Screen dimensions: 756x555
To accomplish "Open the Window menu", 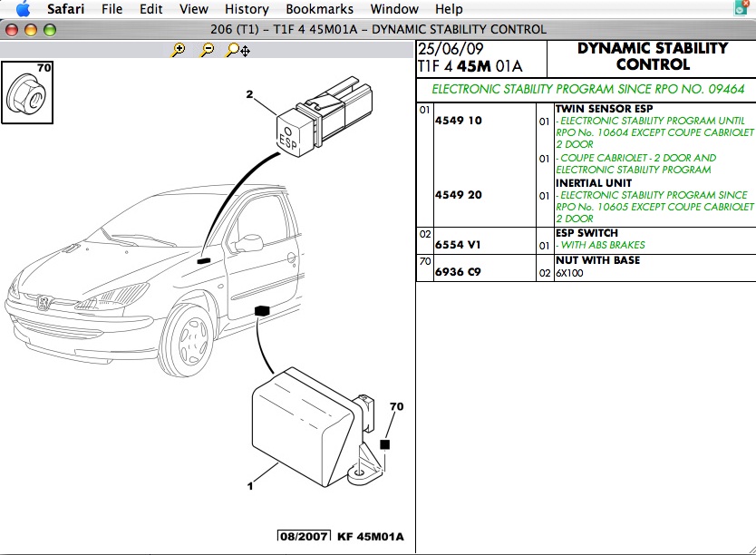I will [x=394, y=9].
